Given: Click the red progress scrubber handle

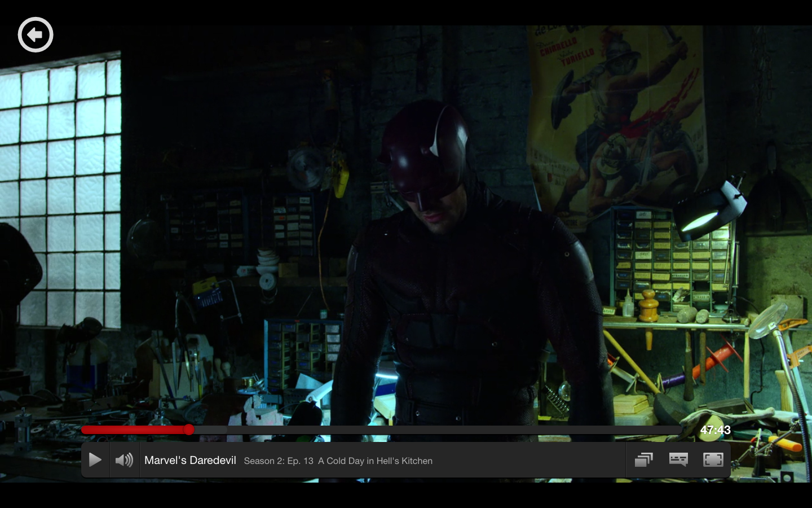Looking at the screenshot, I should 189,430.
